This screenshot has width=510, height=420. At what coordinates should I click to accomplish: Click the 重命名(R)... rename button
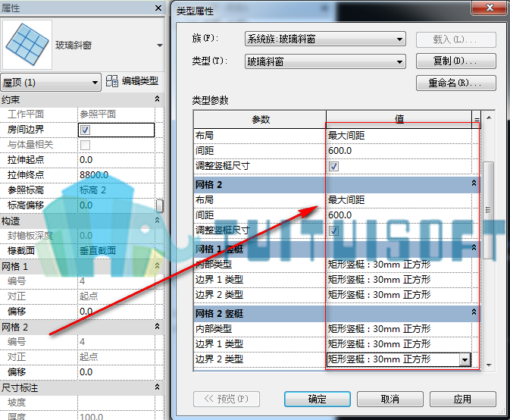point(455,83)
